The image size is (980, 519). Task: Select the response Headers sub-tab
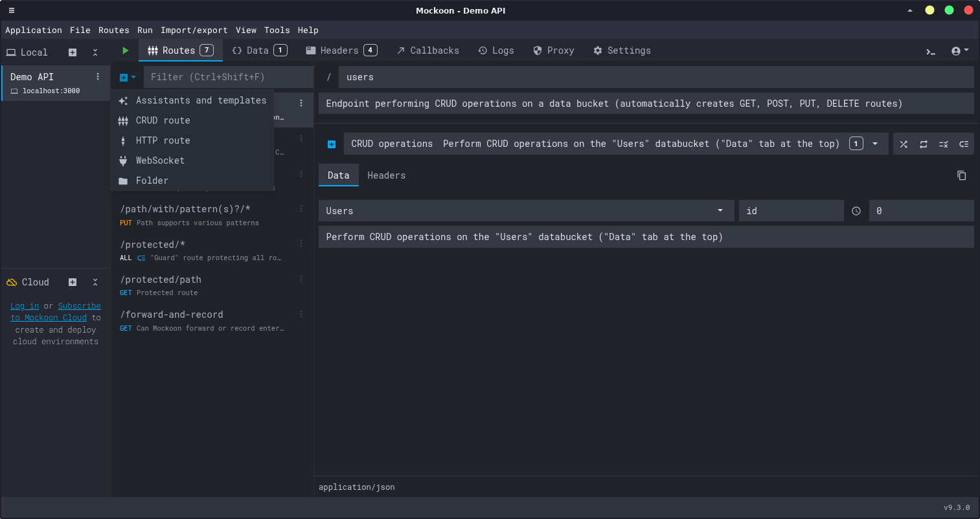pos(386,175)
